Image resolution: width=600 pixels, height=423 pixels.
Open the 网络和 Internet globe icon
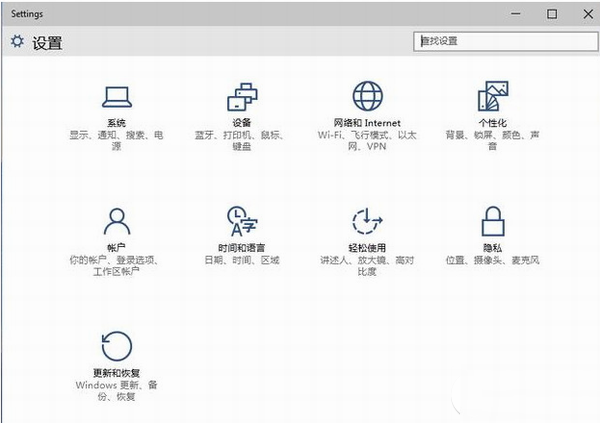pyautogui.click(x=367, y=96)
